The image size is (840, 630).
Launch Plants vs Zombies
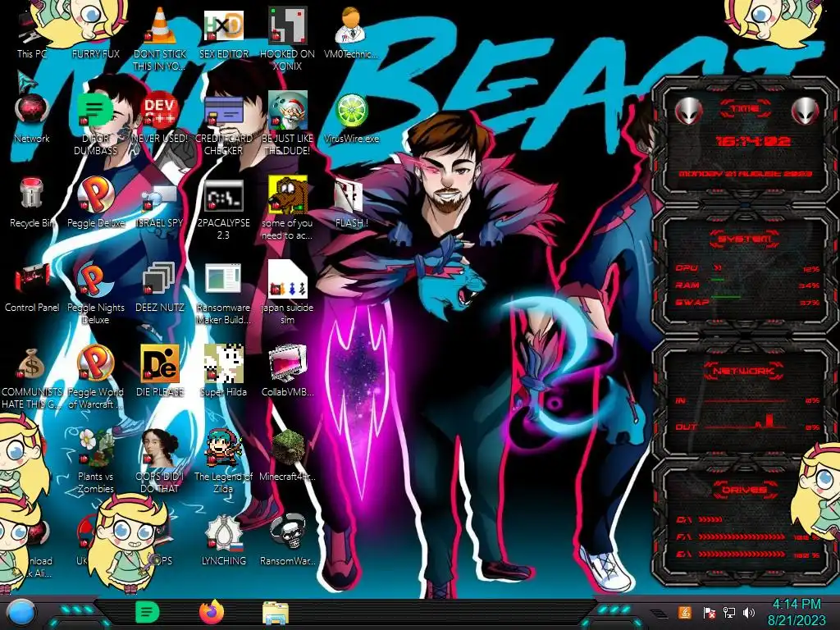point(95,462)
